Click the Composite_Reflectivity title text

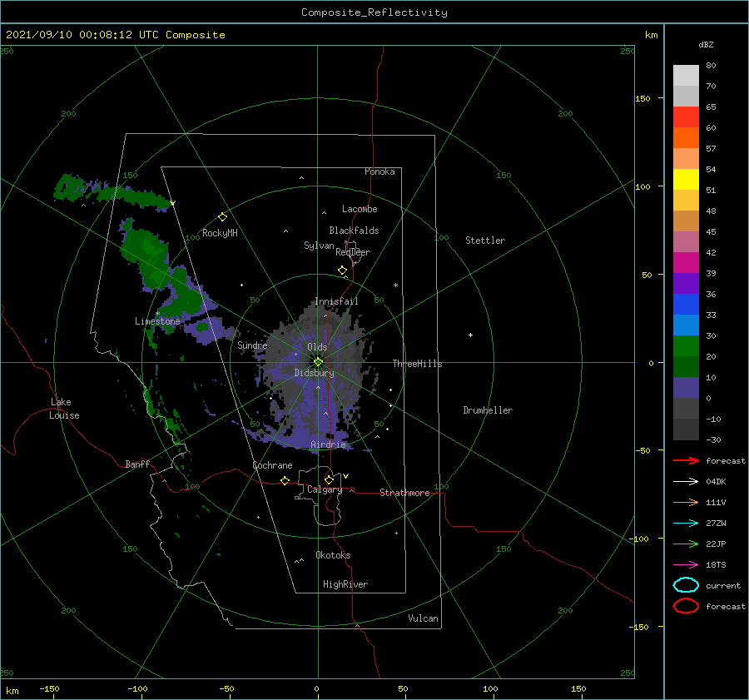click(374, 12)
